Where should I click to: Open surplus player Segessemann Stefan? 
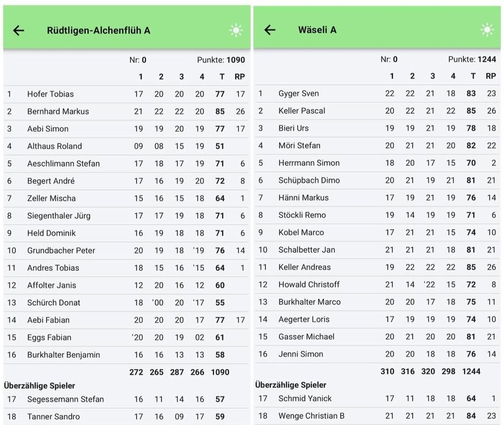point(65,399)
